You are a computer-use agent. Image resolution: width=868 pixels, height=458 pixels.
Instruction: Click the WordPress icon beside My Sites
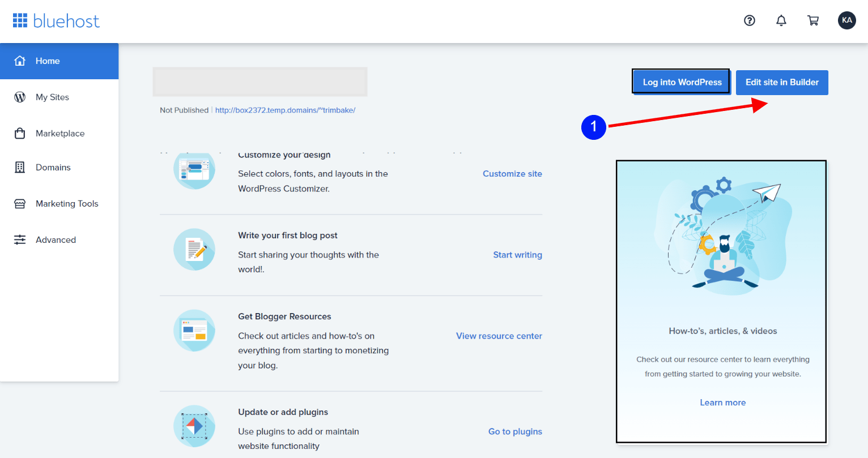pos(20,97)
